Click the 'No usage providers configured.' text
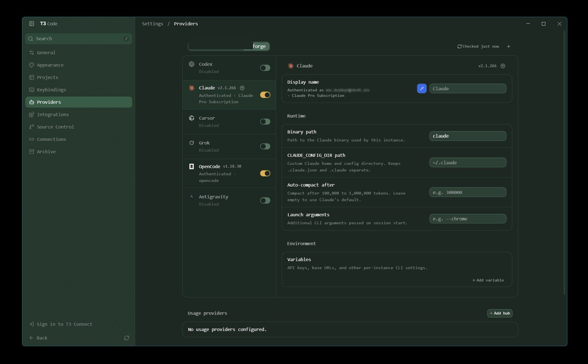This screenshot has height=364, width=588. [227, 329]
